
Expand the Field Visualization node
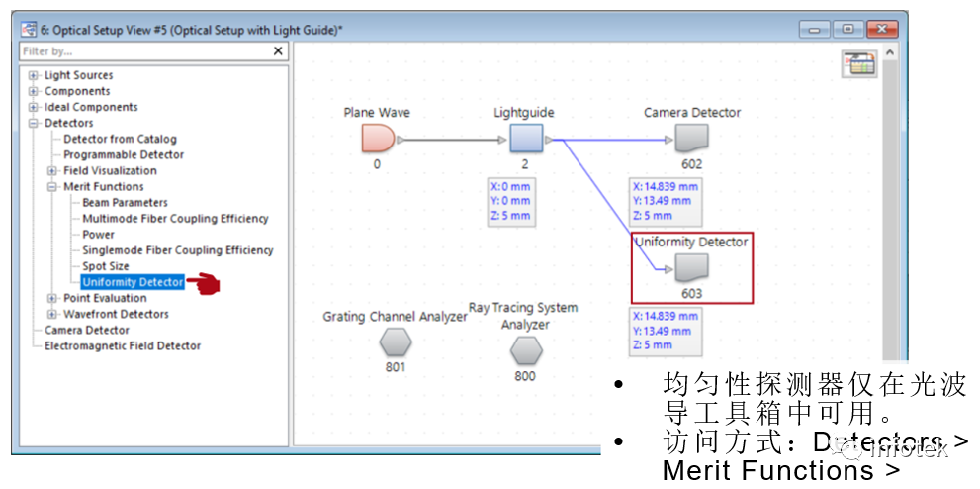point(52,170)
